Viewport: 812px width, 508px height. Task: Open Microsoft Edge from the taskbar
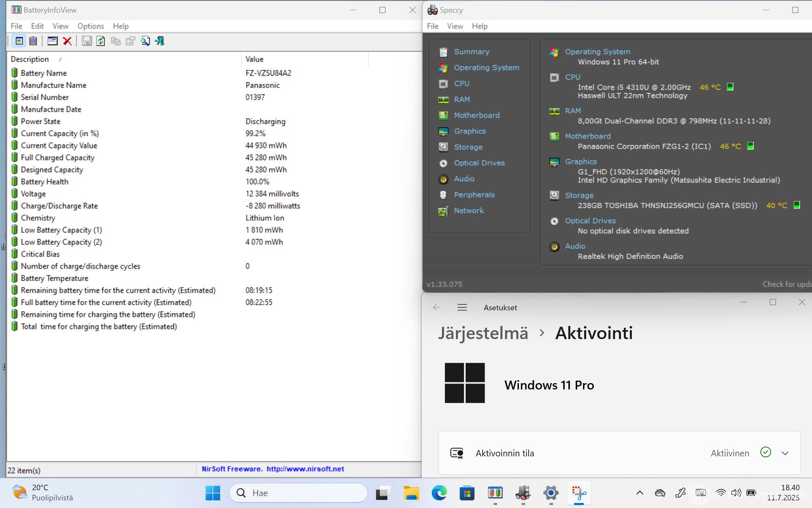tap(439, 493)
